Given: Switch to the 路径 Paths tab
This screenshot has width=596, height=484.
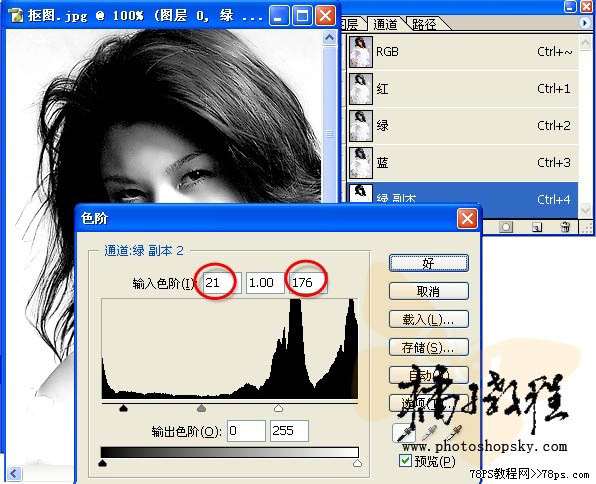Looking at the screenshot, I should click(425, 24).
